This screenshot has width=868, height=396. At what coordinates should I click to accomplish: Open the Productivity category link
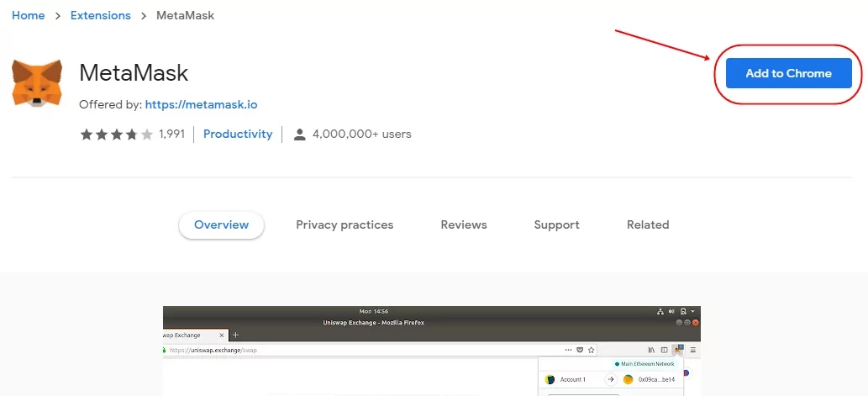point(238,134)
